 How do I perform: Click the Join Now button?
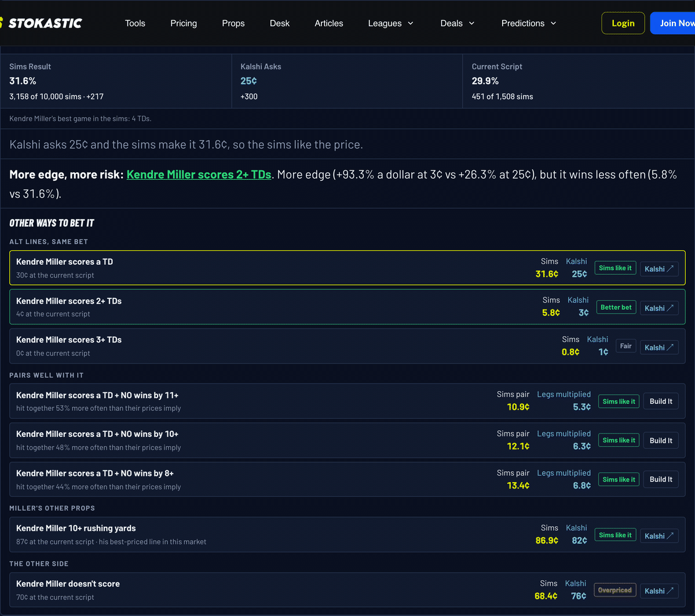click(673, 23)
